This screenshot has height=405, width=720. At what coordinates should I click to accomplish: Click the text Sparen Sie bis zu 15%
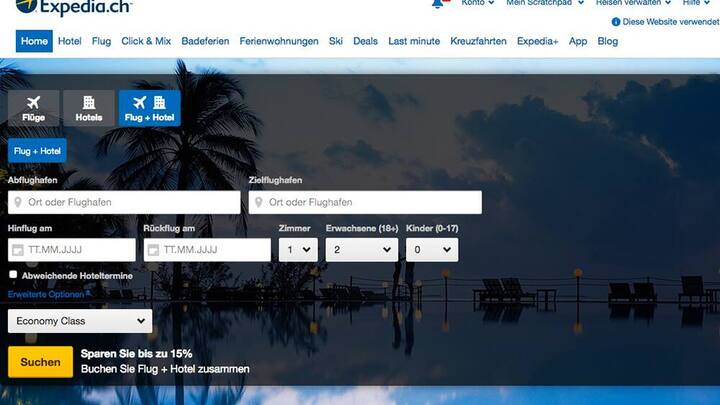136,354
